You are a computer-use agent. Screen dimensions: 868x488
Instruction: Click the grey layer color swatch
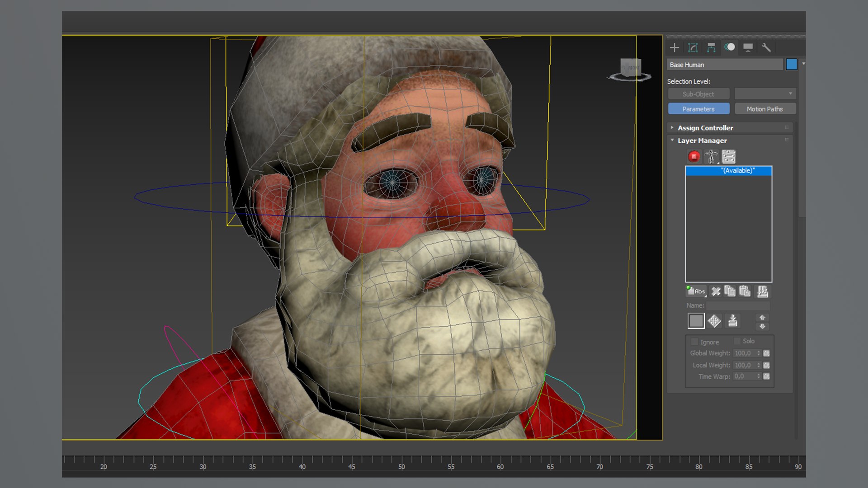[696, 321]
